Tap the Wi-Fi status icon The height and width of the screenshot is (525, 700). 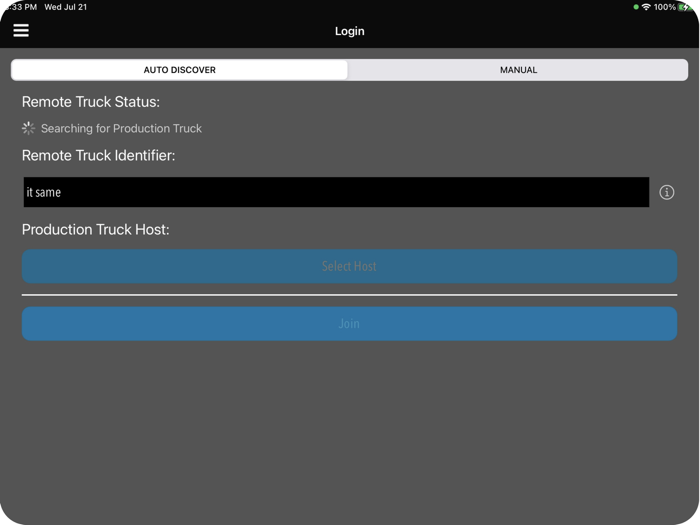pos(646,7)
